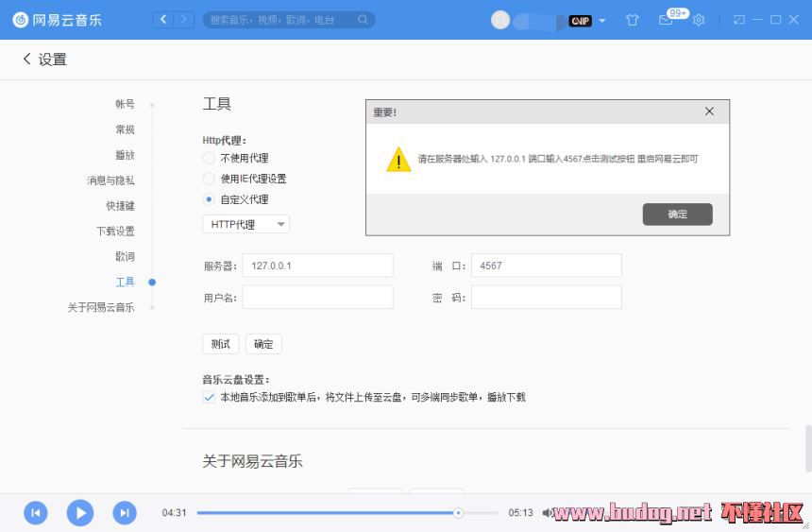Click the 测试 proxy test button
Viewport: 812px width, 532px height.
(x=221, y=344)
